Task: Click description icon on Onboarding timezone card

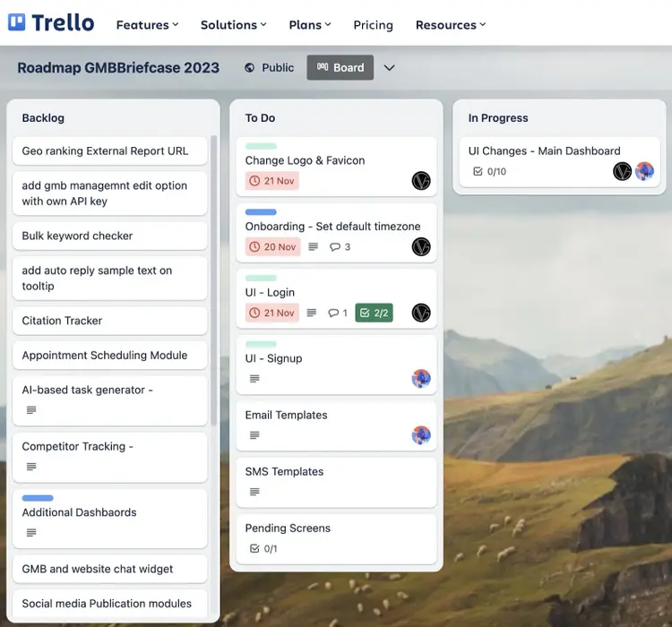Action: point(314,247)
